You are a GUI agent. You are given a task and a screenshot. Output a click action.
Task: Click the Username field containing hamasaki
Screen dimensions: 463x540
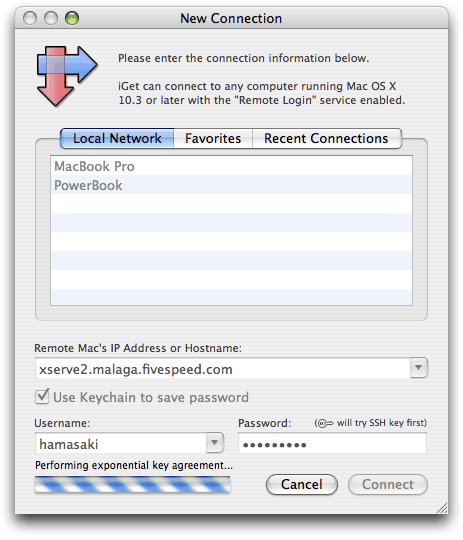pos(121,444)
